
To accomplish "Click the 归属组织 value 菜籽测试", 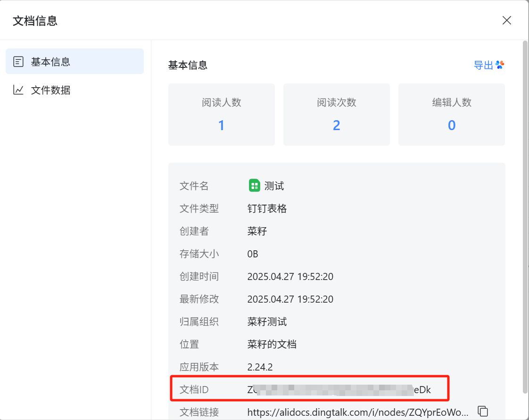I will point(267,322).
